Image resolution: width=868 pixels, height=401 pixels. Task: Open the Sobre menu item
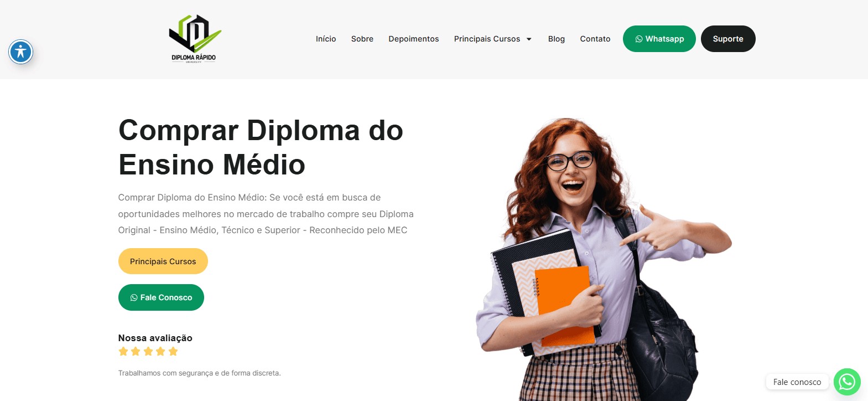[362, 39]
